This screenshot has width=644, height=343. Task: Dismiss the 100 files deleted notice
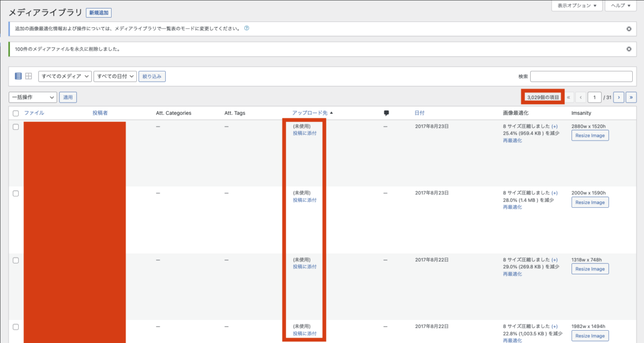coord(629,49)
